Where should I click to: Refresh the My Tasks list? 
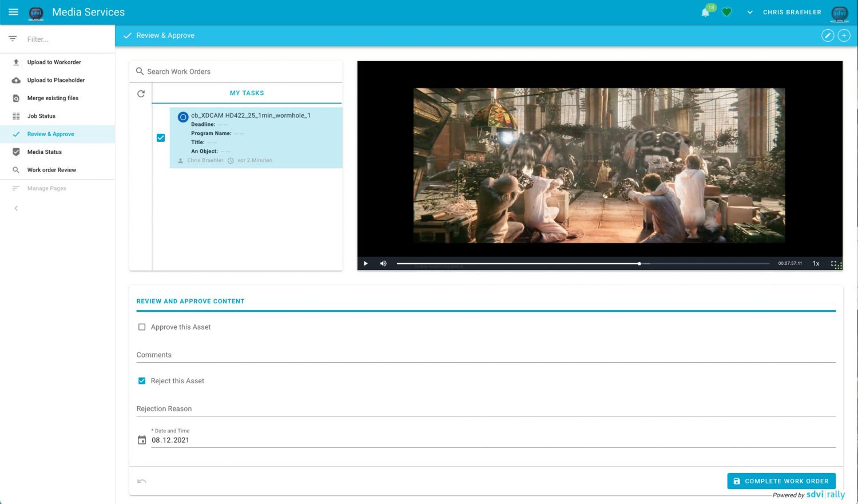point(141,94)
